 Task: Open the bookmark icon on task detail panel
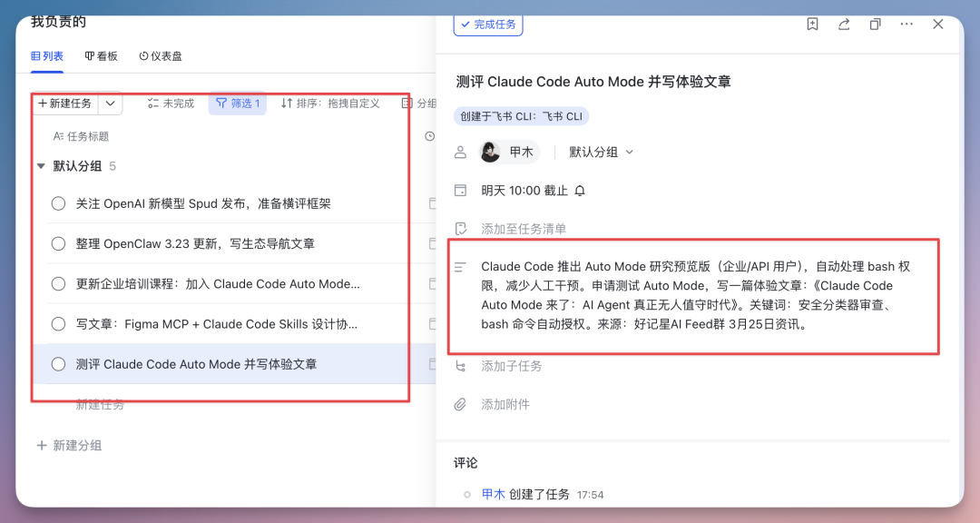(x=812, y=25)
